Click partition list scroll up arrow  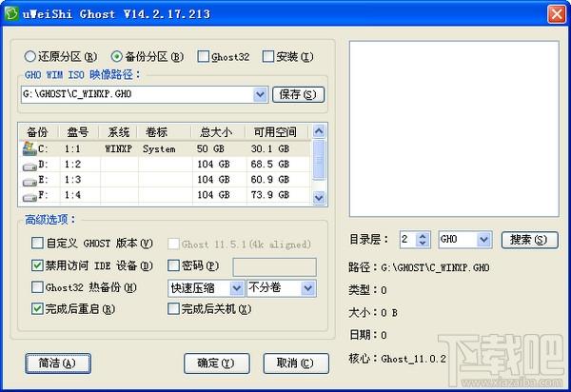[x=319, y=131]
